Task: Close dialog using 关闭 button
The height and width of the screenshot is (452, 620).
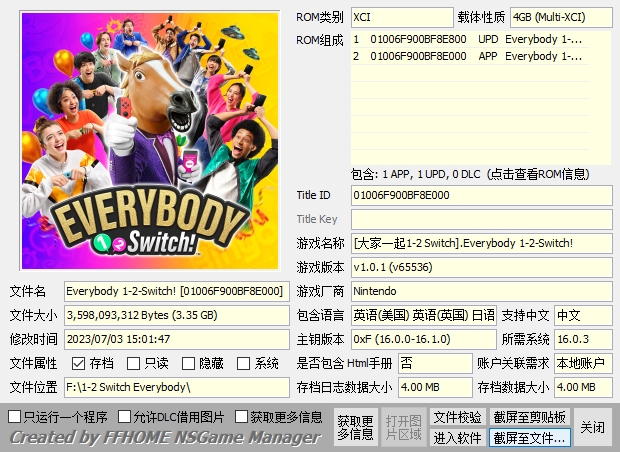Action: click(x=593, y=427)
